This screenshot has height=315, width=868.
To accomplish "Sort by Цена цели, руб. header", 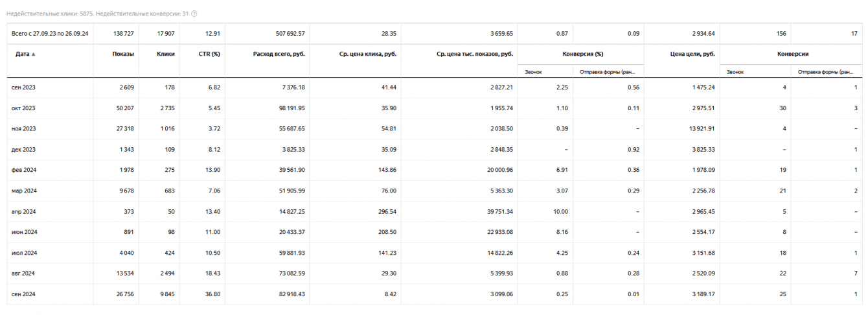I will (692, 54).
